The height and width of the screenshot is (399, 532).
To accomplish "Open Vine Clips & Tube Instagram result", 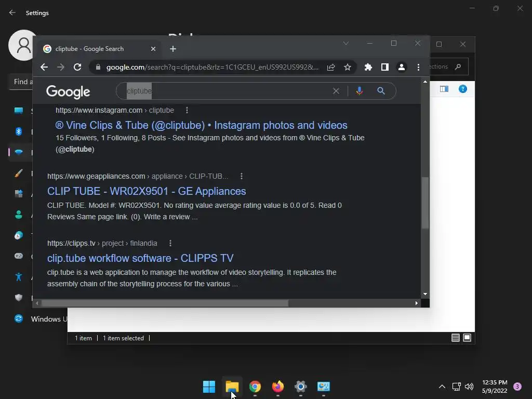I will [x=201, y=125].
